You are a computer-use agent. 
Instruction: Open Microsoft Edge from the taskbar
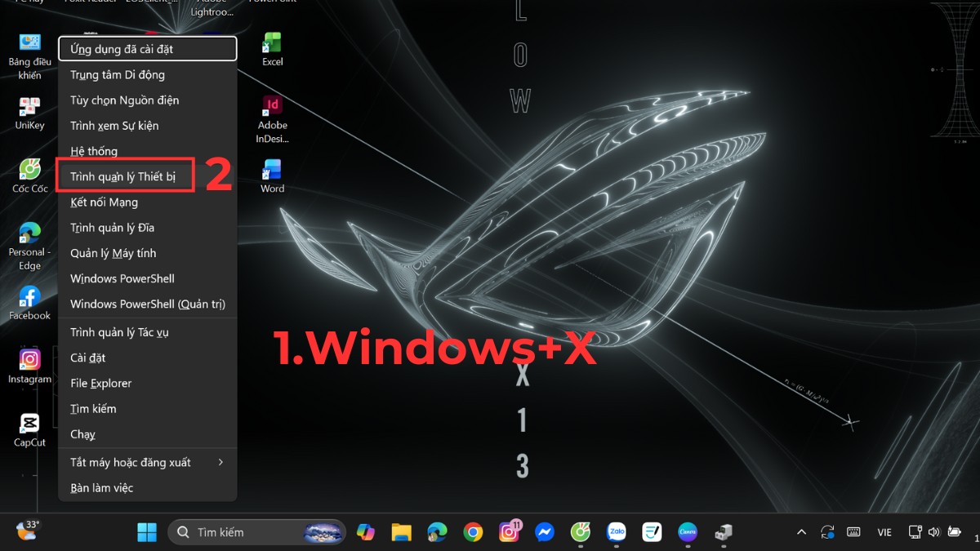click(437, 532)
